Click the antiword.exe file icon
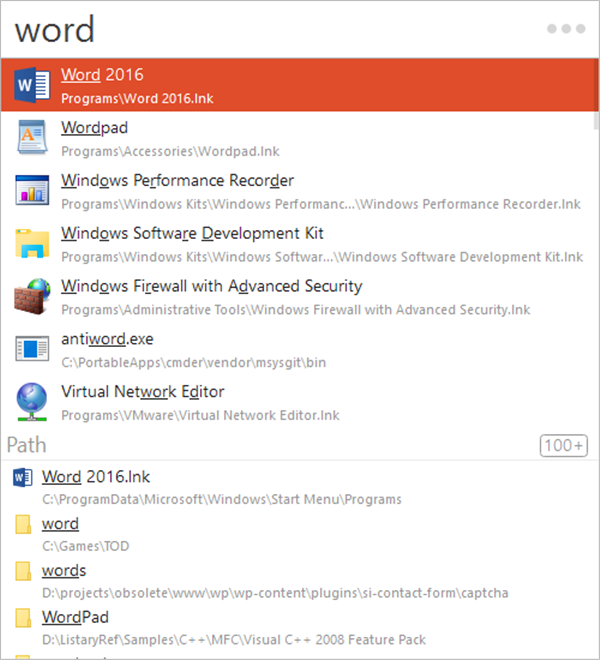 click(32, 350)
